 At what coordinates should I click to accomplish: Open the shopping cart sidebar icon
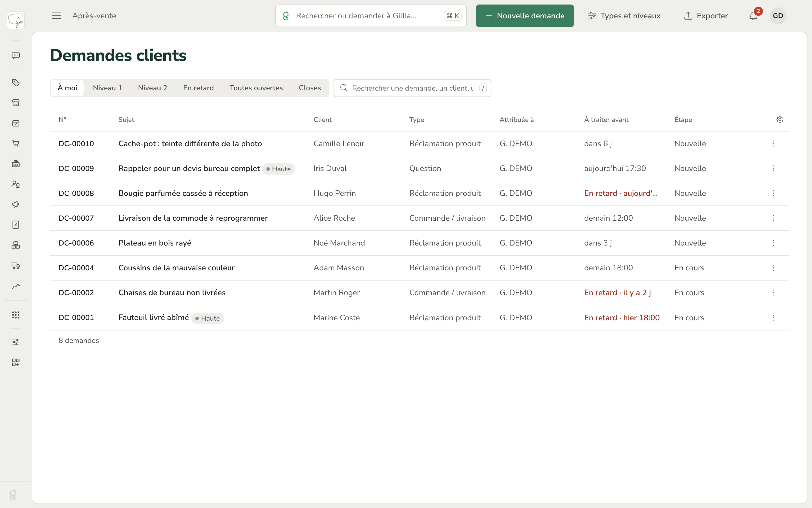(x=16, y=143)
